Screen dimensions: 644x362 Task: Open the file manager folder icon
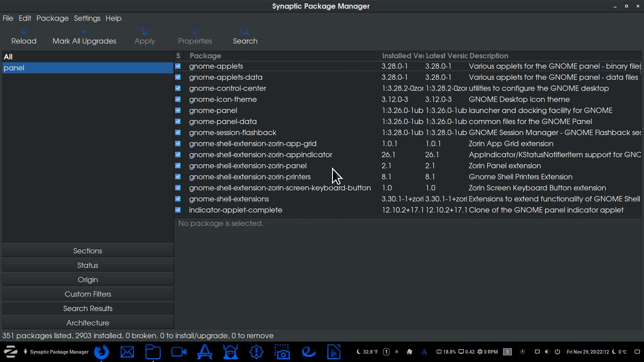click(153, 352)
